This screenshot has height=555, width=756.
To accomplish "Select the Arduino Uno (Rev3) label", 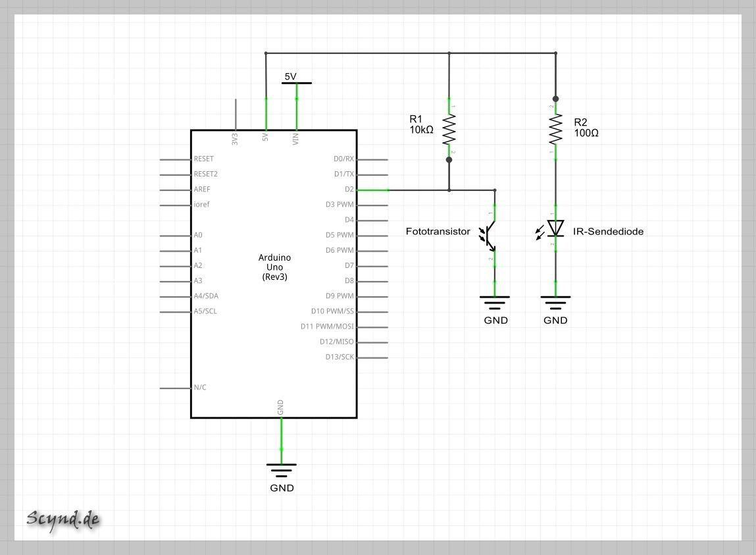I will (x=274, y=267).
